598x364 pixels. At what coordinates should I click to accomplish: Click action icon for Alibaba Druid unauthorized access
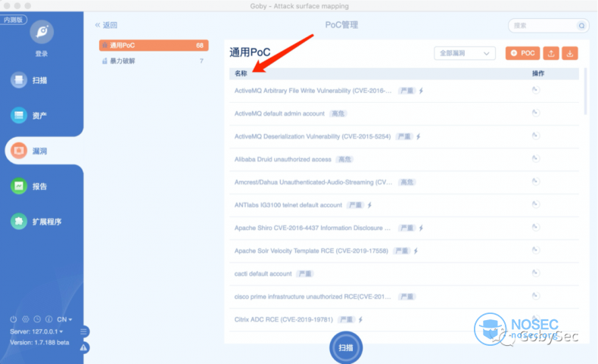(536, 159)
